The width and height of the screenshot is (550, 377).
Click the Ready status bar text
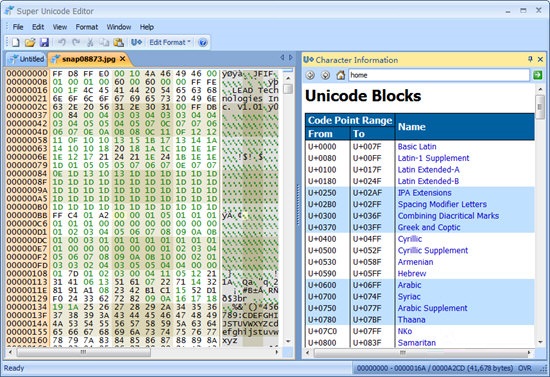pos(14,368)
